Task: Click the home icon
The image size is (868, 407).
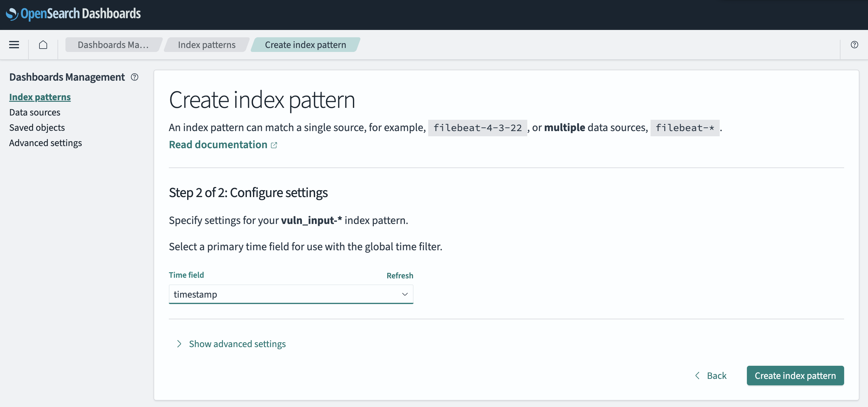Action: 43,44
